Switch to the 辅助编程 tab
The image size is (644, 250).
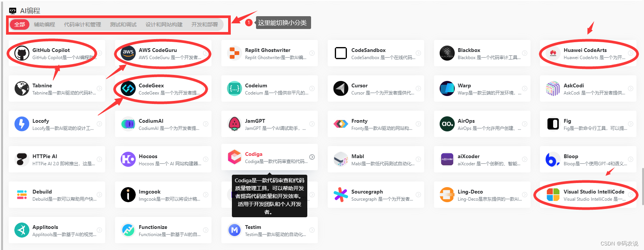[44, 24]
